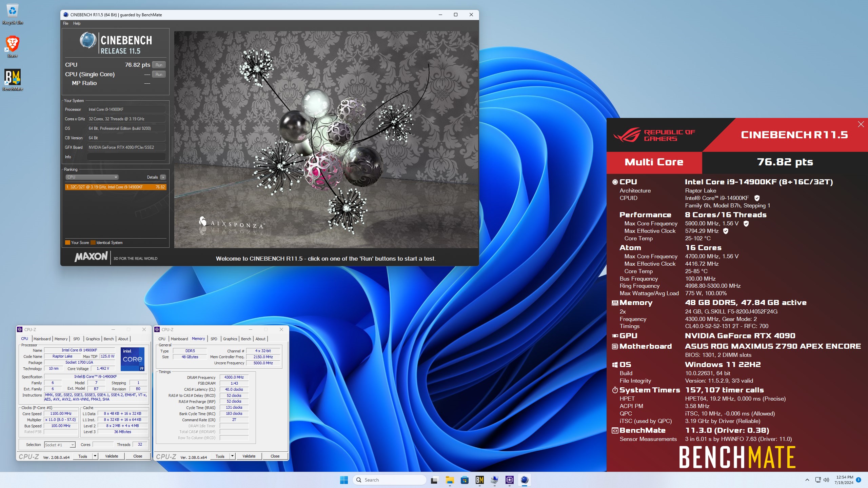The width and height of the screenshot is (868, 488).
Task: Open the About tab in left CPU-Z
Action: point(123,339)
